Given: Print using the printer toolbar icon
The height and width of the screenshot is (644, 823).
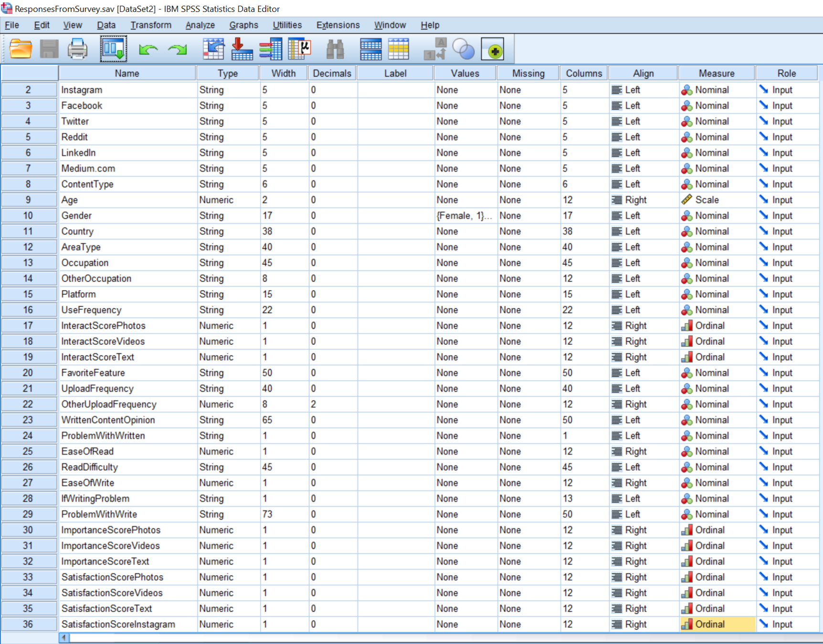Looking at the screenshot, I should [77, 49].
